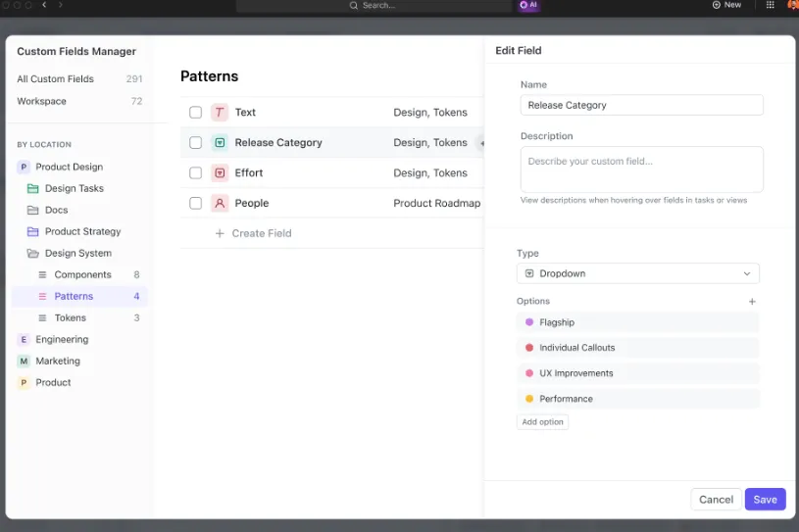Click the Name input field
Viewport: 799px width, 532px height.
pyautogui.click(x=641, y=105)
